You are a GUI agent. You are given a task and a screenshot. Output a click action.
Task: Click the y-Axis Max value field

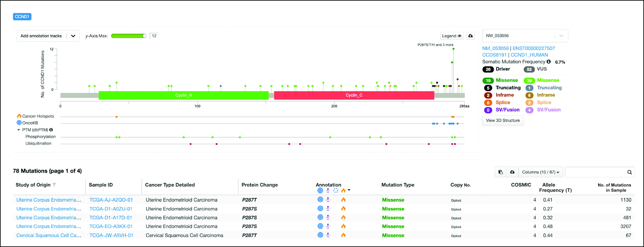[154, 36]
